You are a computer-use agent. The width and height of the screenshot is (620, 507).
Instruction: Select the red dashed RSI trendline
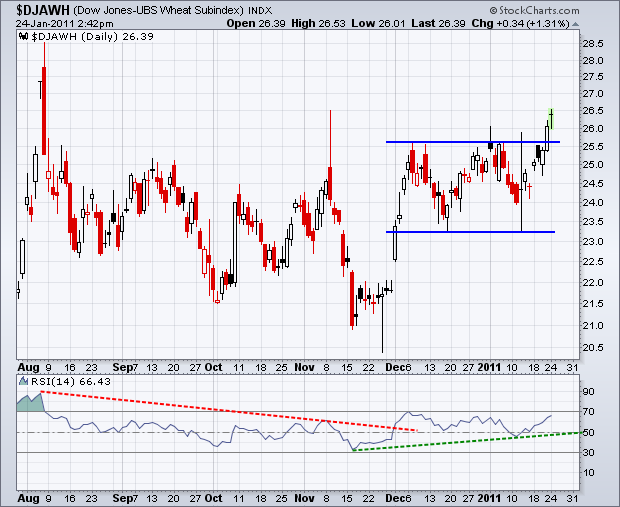pyautogui.click(x=229, y=411)
